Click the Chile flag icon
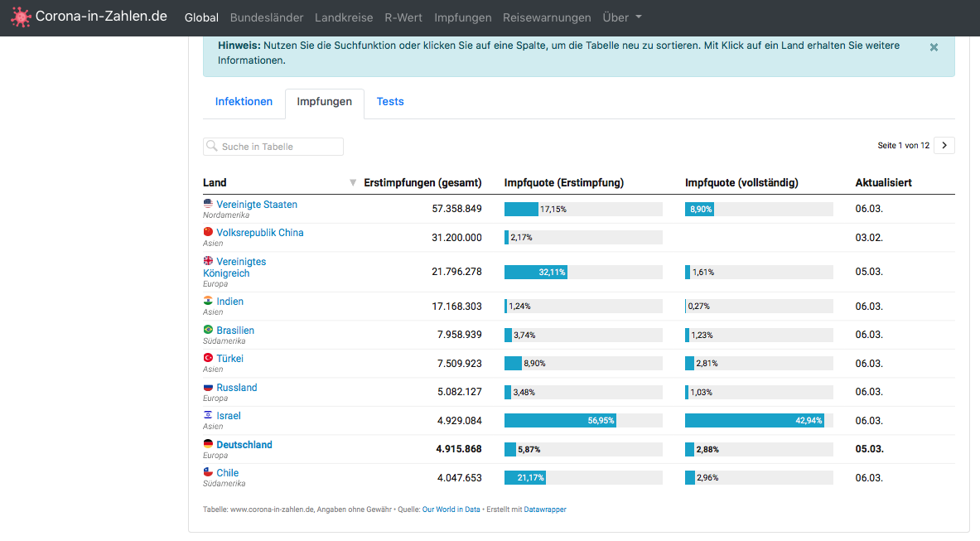 point(208,471)
